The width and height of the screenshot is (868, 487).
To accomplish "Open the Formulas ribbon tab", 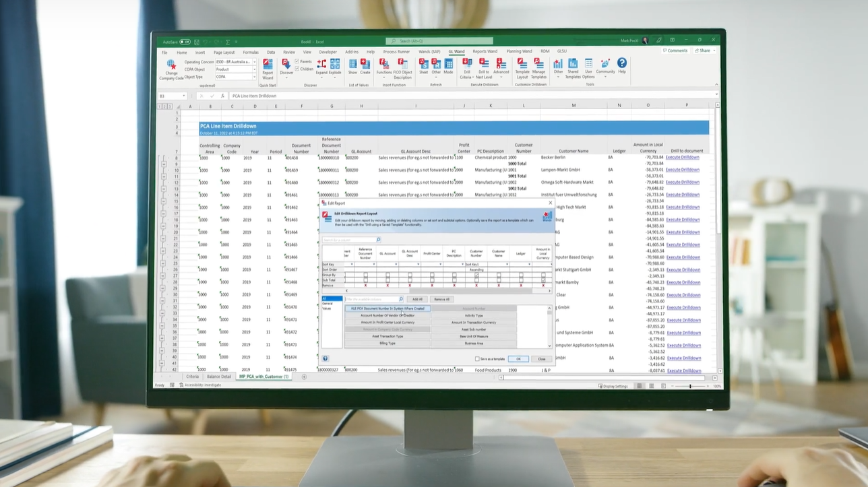I will click(x=251, y=52).
